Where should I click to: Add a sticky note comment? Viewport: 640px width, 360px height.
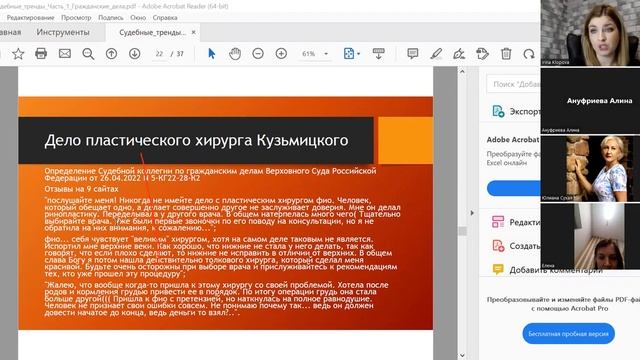pos(413,53)
